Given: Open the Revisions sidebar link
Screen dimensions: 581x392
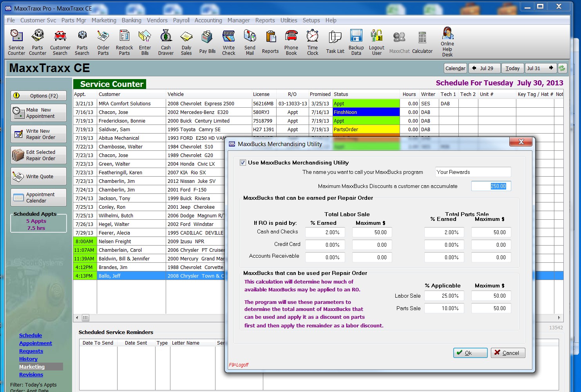Looking at the screenshot, I should coord(31,375).
